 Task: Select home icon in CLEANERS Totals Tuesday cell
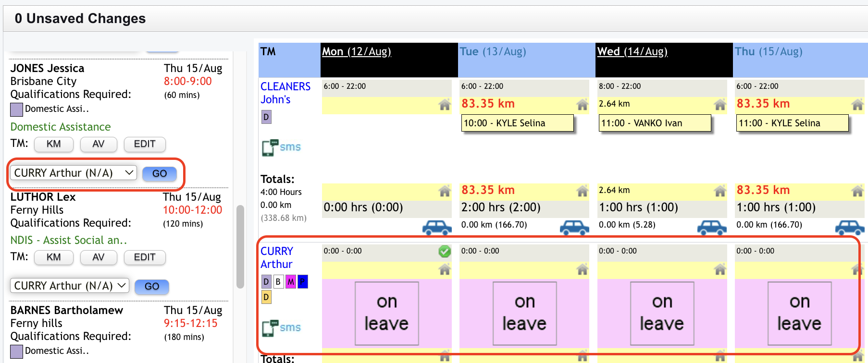tap(582, 191)
